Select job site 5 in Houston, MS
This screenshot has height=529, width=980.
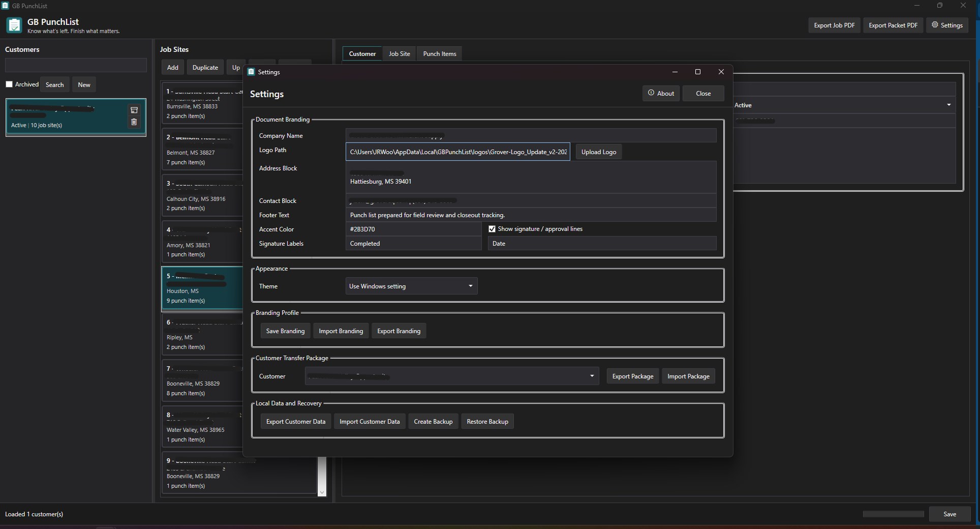[x=202, y=288]
